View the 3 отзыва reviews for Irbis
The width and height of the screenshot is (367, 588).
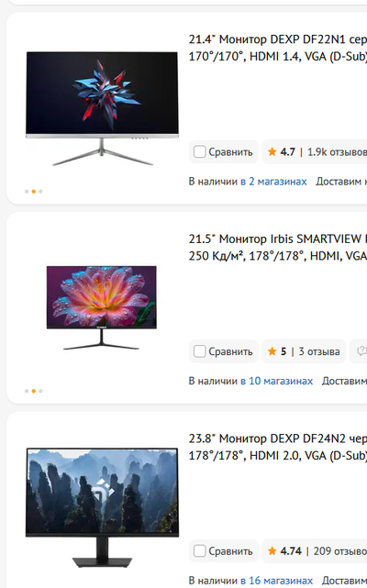tap(319, 351)
